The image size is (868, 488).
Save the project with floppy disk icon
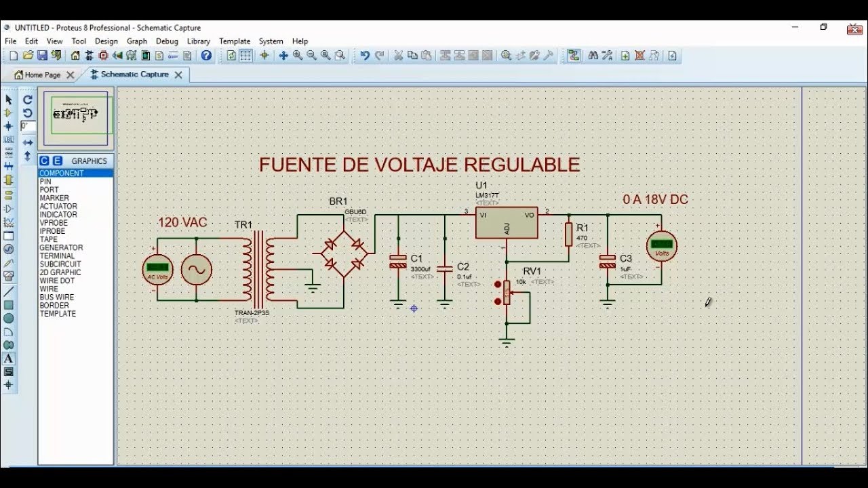click(x=42, y=56)
